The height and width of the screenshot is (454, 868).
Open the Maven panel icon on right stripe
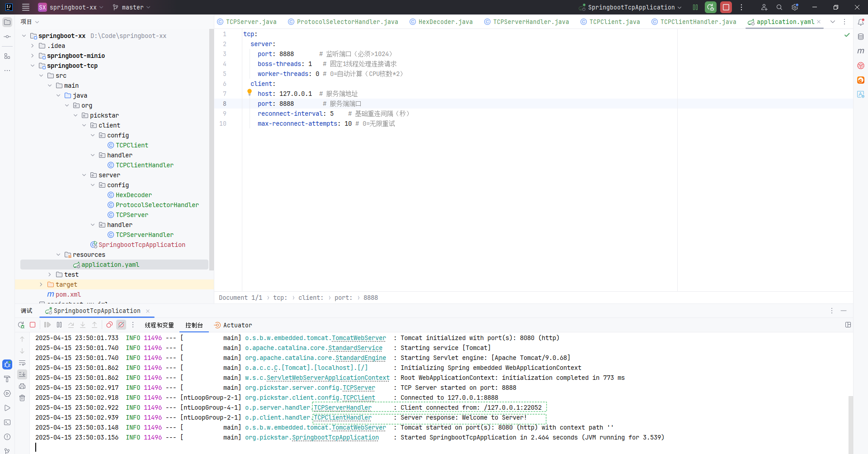click(861, 51)
